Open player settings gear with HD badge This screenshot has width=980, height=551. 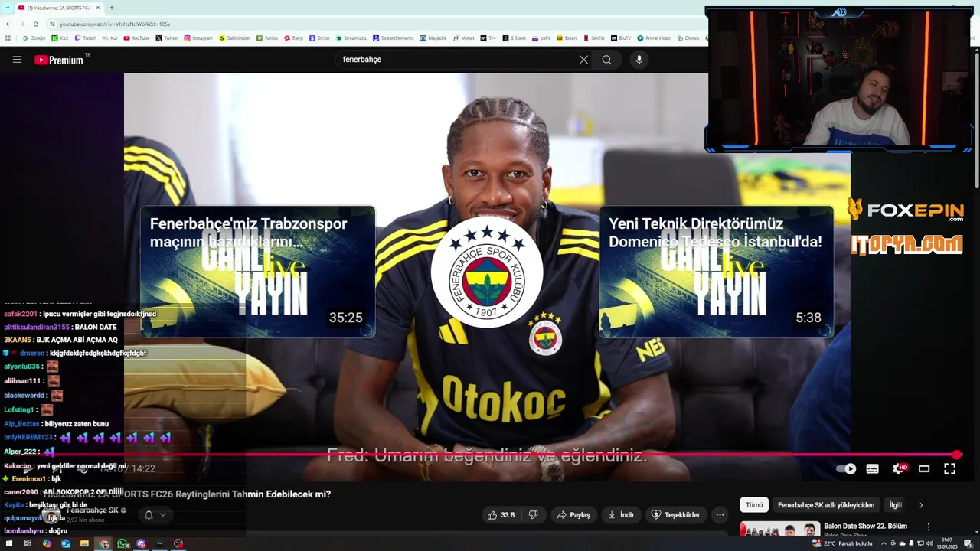coord(899,468)
